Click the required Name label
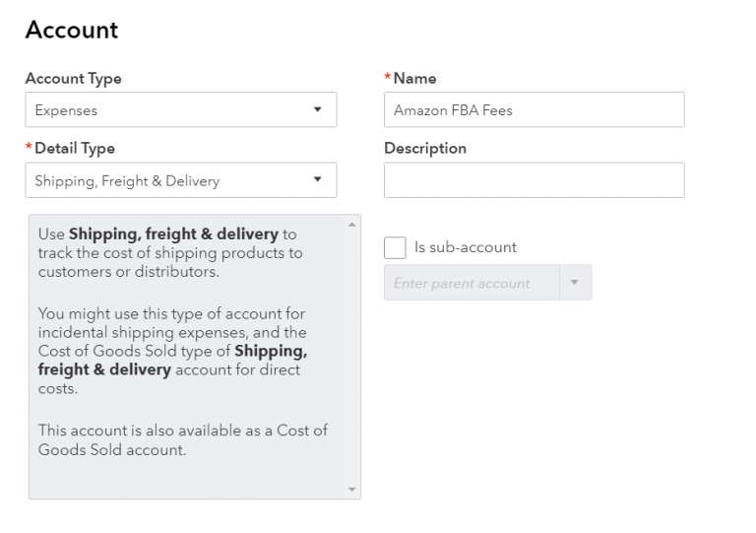Screen dimensions: 756x533 (x=413, y=79)
